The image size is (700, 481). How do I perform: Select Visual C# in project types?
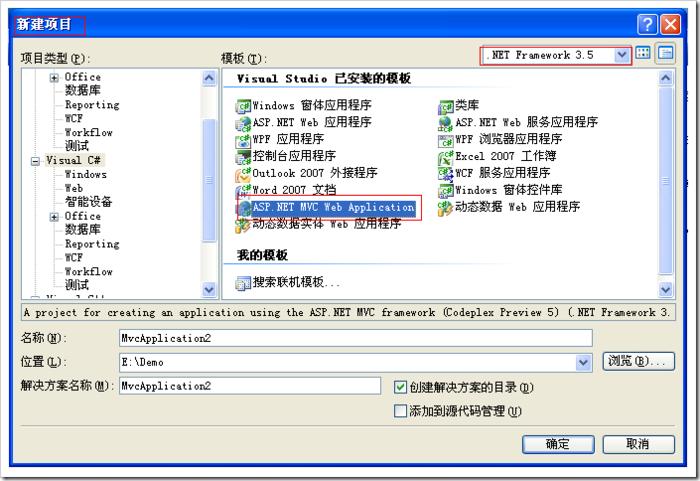pos(74,160)
